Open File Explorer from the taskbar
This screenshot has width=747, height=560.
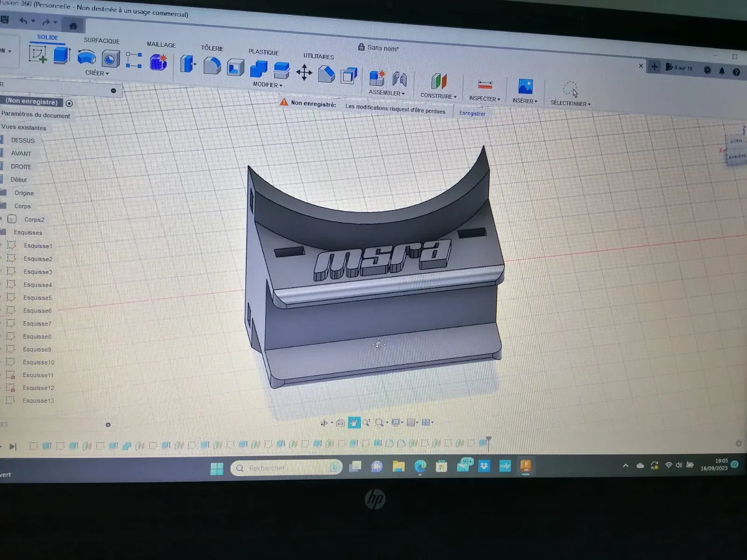pos(398,466)
